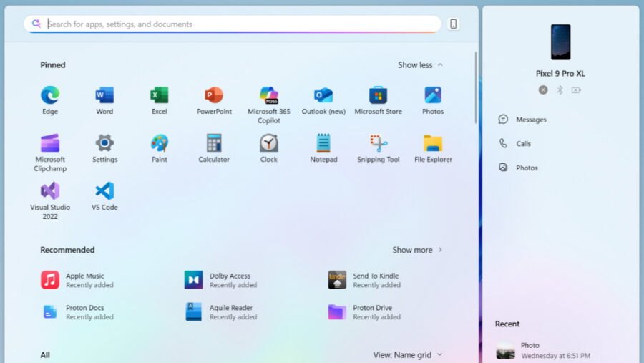The height and width of the screenshot is (363, 644).
Task: Open recommended Dolby Access app
Action: tap(221, 280)
